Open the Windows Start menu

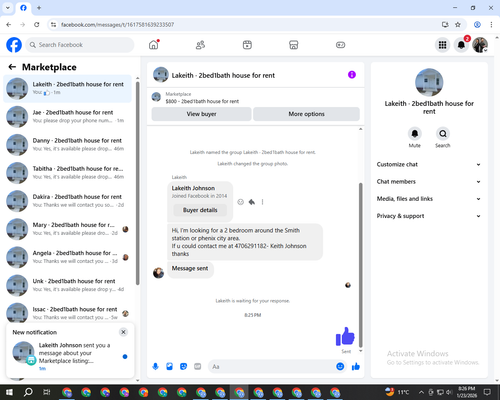coord(9,392)
